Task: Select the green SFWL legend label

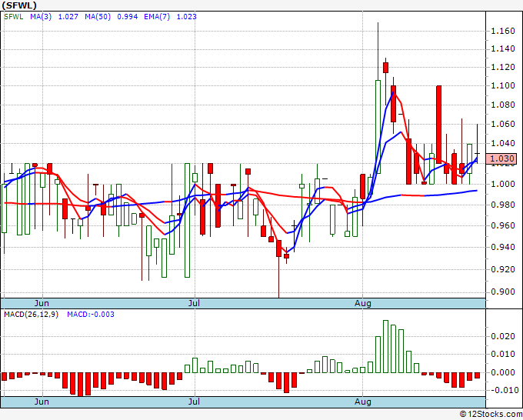Action: point(14,17)
